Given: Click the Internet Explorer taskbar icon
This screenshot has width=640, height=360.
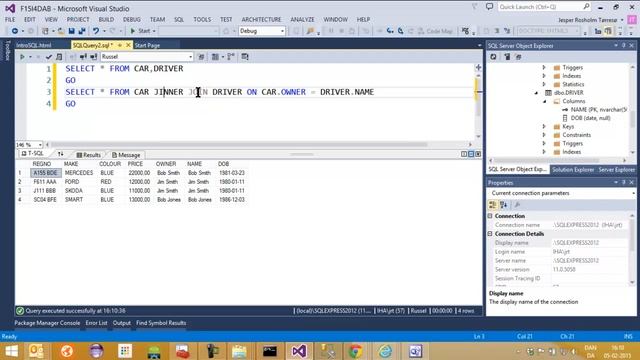Looking at the screenshot, I should pyautogui.click(x=385, y=351).
